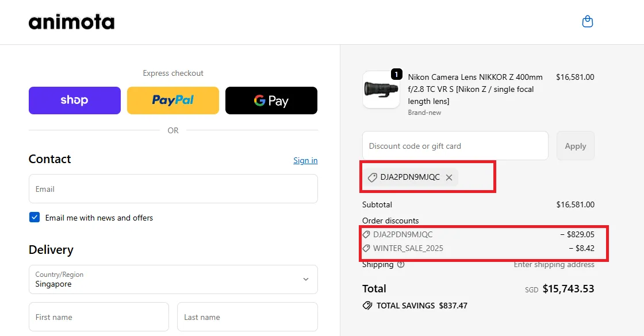Viewport: 644px width, 336px height.
Task: Remove the DJA2PDN9MJQC discount code
Action: tap(449, 177)
